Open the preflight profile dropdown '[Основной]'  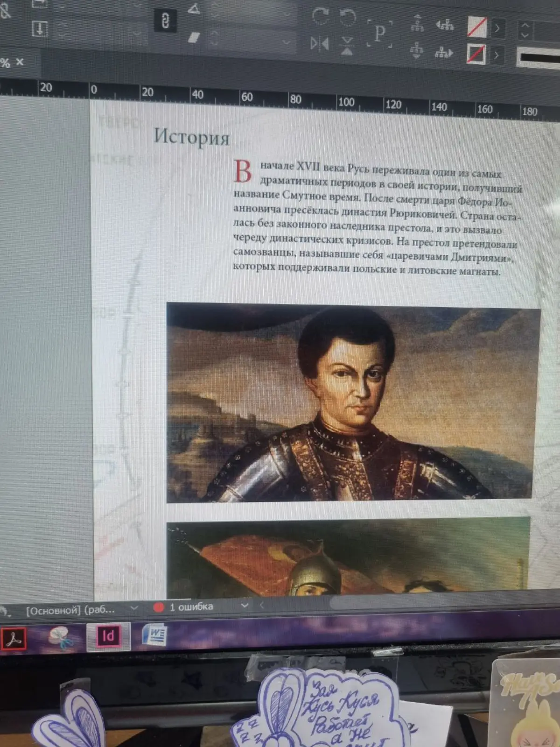click(134, 608)
